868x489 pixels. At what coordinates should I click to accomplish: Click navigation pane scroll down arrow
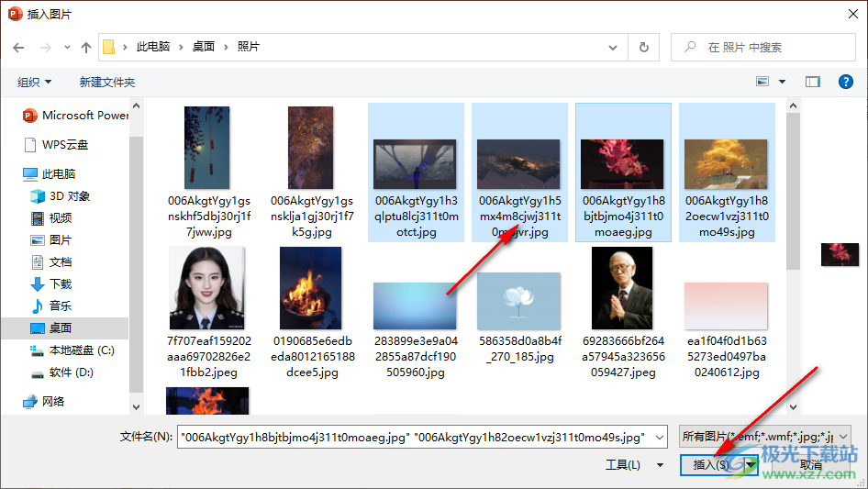(136, 407)
